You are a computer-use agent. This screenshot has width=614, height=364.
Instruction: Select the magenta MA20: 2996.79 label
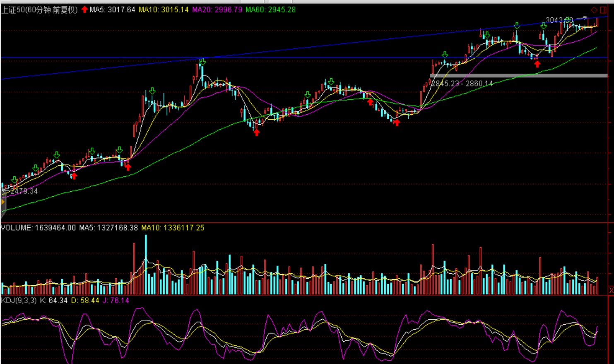click(217, 10)
